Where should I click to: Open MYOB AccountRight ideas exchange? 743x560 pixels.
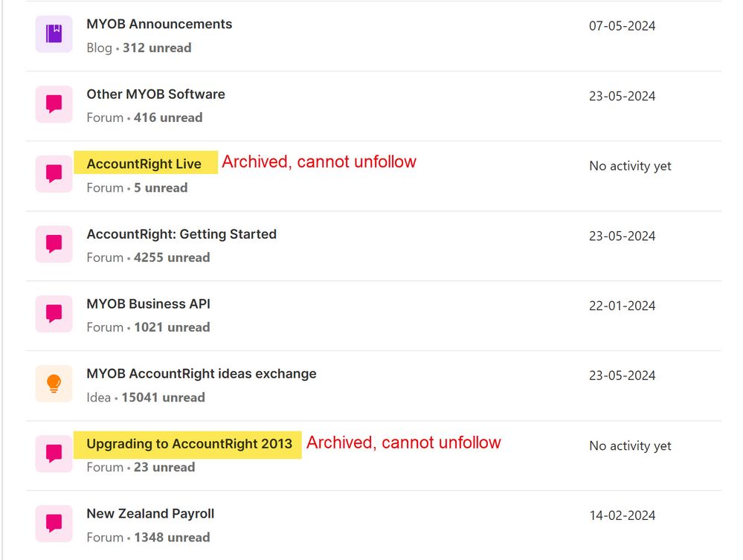(x=202, y=374)
